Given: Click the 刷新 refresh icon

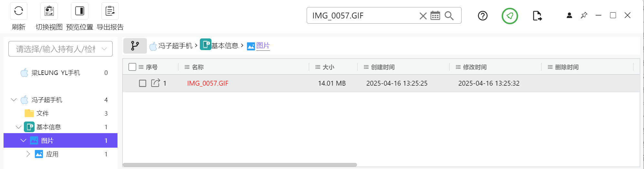Looking at the screenshot, I should point(19,11).
